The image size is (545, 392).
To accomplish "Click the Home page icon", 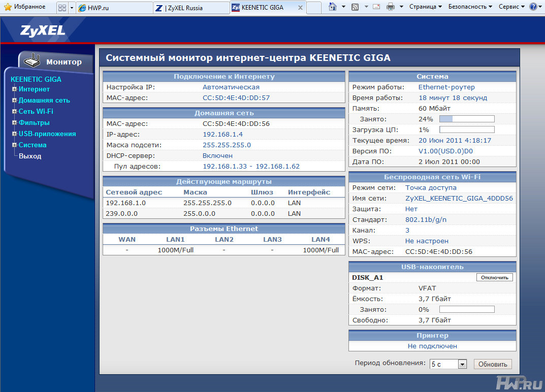I will click(x=333, y=7).
